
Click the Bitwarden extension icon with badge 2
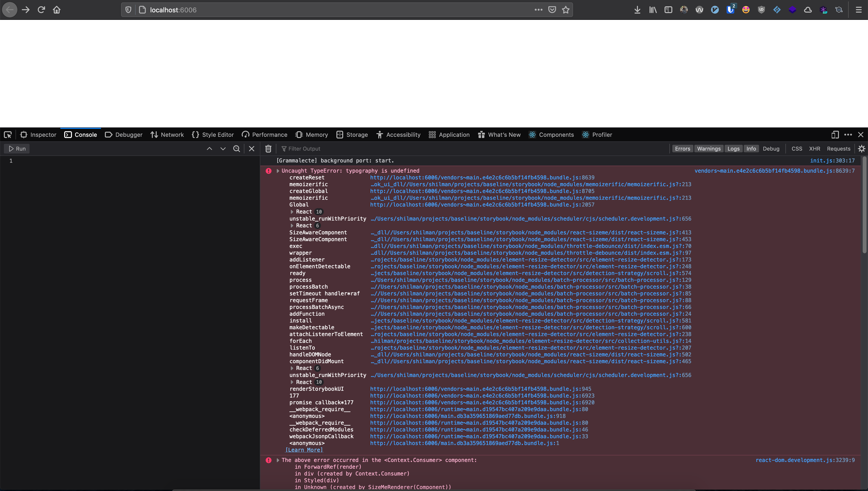coord(730,10)
